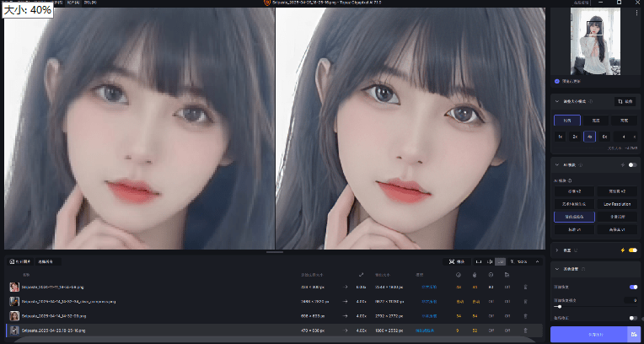Toggle the AI model auto switch
644x344 pixels.
[631, 165]
